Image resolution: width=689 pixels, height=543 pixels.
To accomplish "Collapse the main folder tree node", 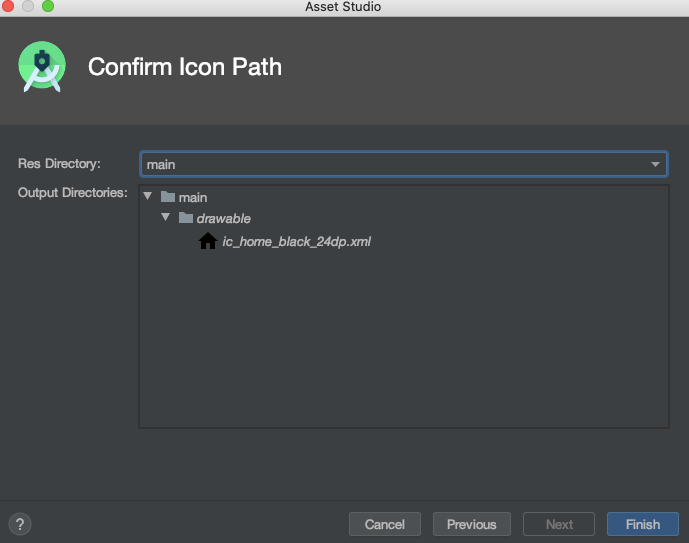I will click(148, 196).
